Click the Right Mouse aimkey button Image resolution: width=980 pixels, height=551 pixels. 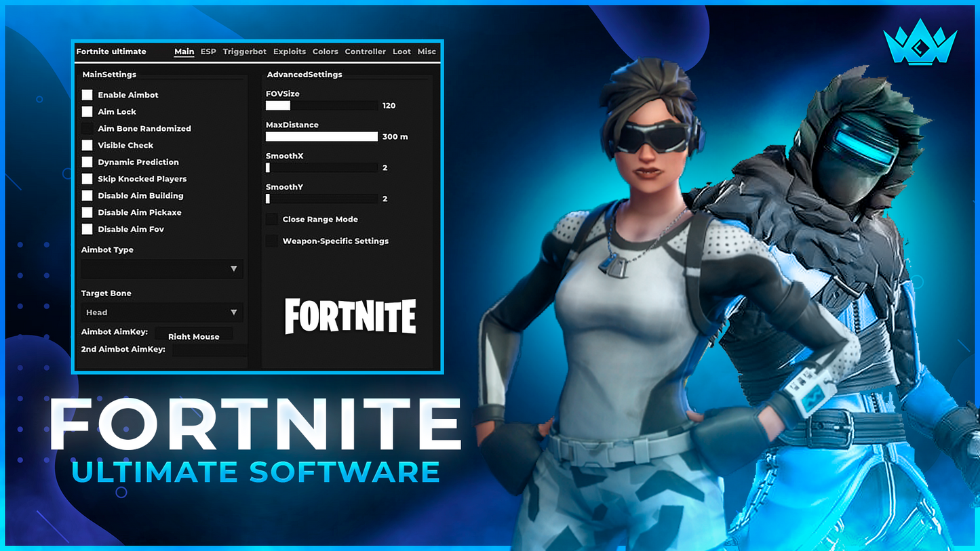pos(195,333)
